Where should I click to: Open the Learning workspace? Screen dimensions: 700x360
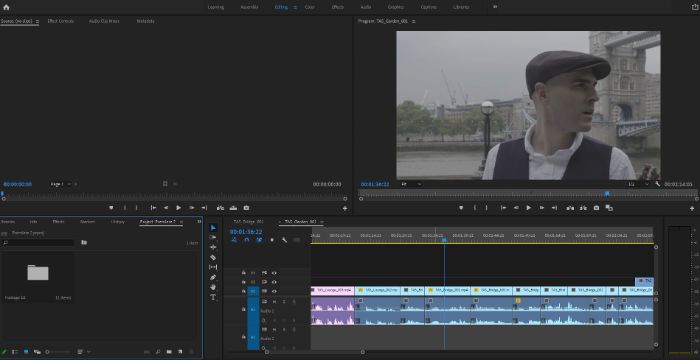pyautogui.click(x=216, y=7)
